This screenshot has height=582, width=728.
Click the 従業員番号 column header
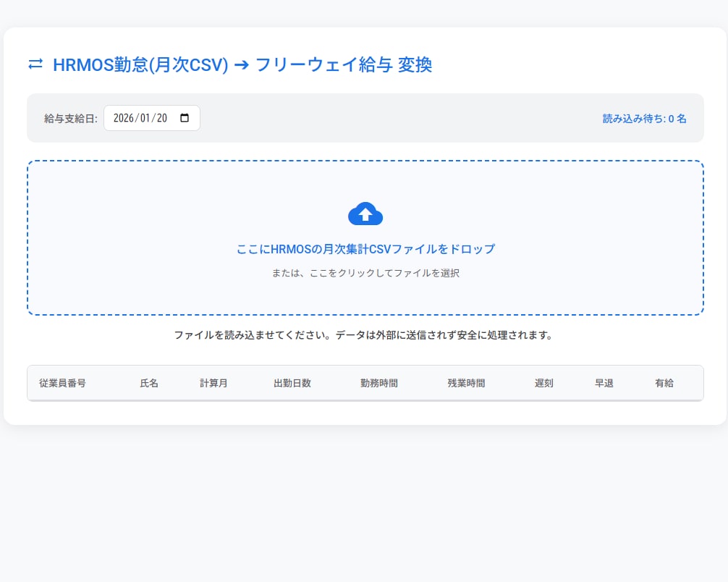pyautogui.click(x=63, y=383)
